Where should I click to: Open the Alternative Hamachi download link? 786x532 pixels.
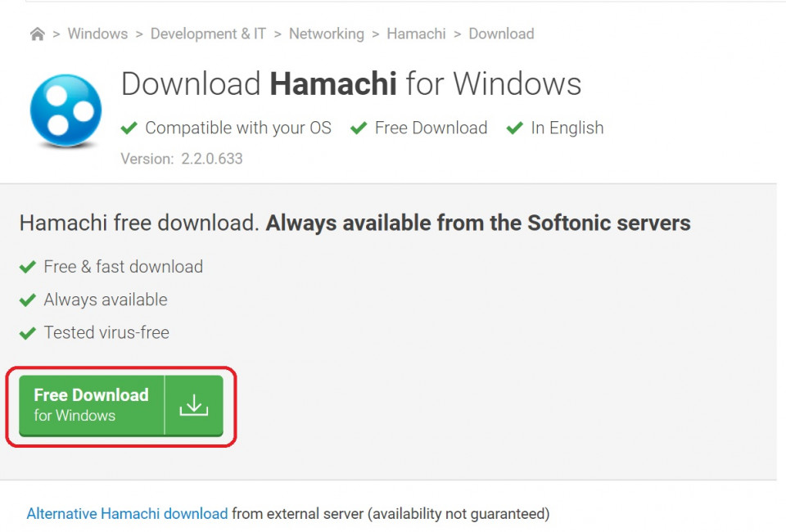pyautogui.click(x=127, y=514)
